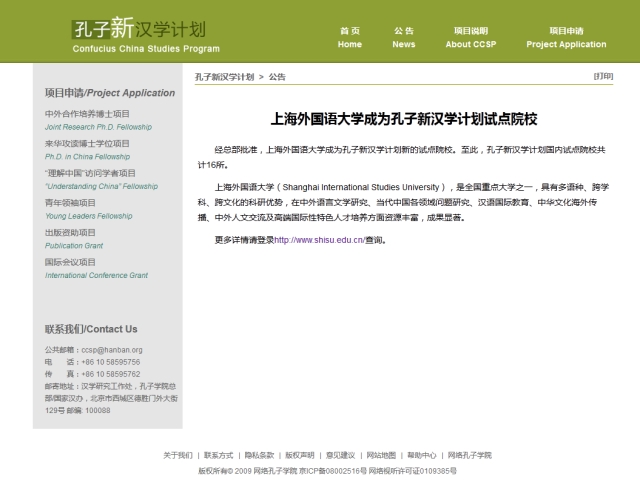Click 关于我们 in the footer
The height and width of the screenshot is (493, 640).
click(178, 455)
